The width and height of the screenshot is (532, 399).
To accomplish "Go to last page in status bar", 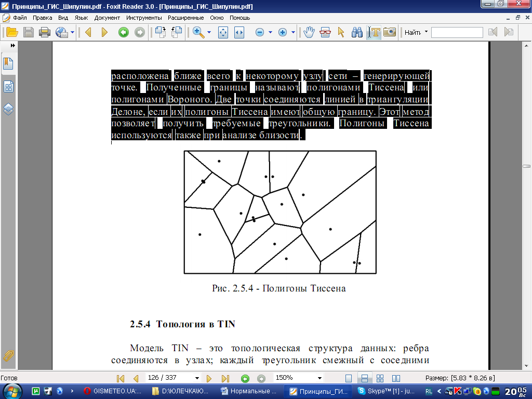I will (x=225, y=378).
